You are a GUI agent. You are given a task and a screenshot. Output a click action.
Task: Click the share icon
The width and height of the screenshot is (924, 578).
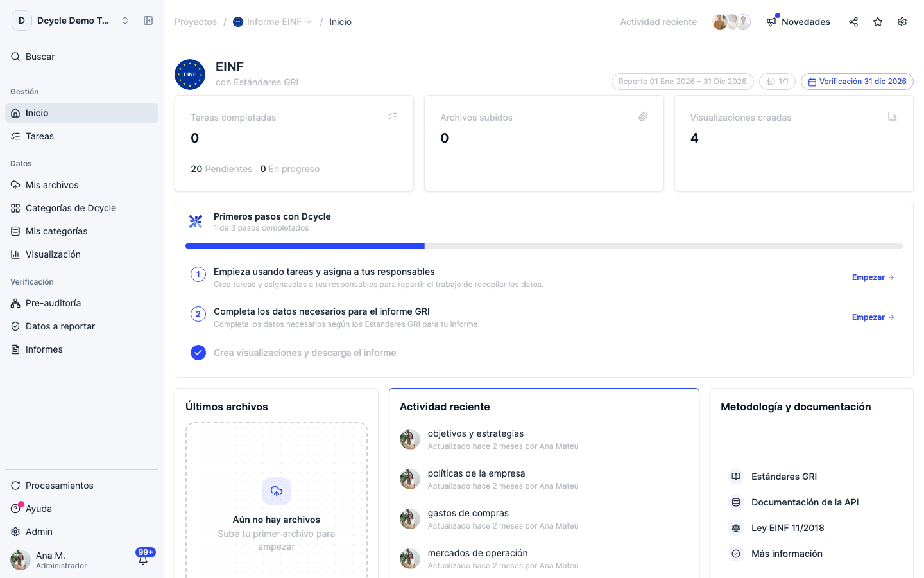coord(853,22)
